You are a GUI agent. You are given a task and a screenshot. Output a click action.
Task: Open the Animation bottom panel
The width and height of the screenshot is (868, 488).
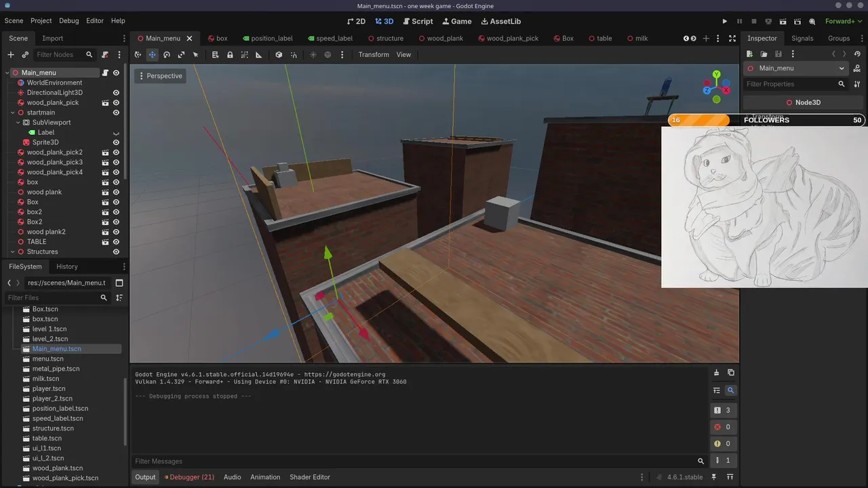tap(265, 477)
